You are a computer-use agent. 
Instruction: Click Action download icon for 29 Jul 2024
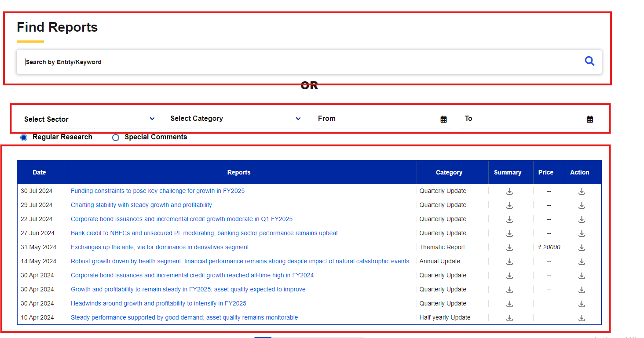(582, 205)
